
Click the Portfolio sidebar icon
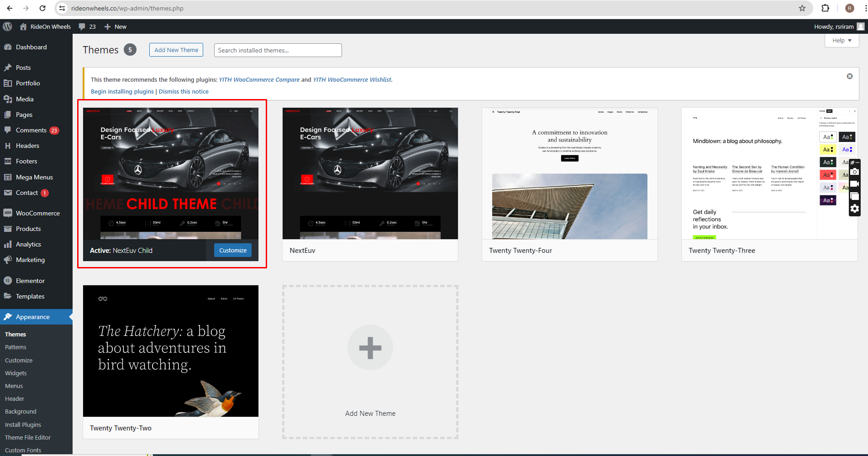coord(8,83)
